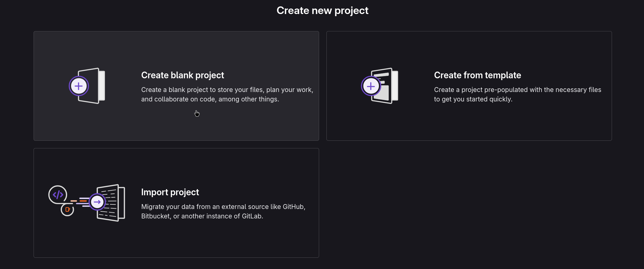
Task: Click the purple plus on blank project icon
Action: [x=79, y=86]
